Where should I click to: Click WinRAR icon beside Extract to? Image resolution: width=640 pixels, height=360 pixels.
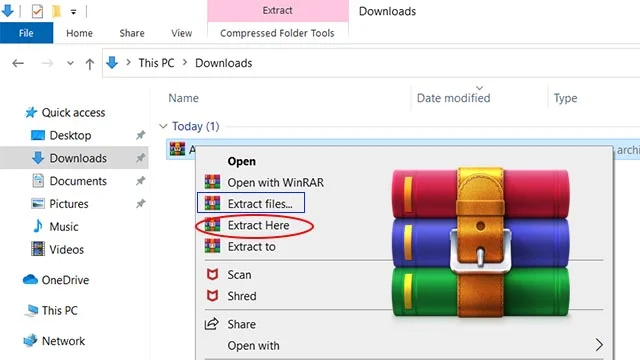click(x=212, y=246)
